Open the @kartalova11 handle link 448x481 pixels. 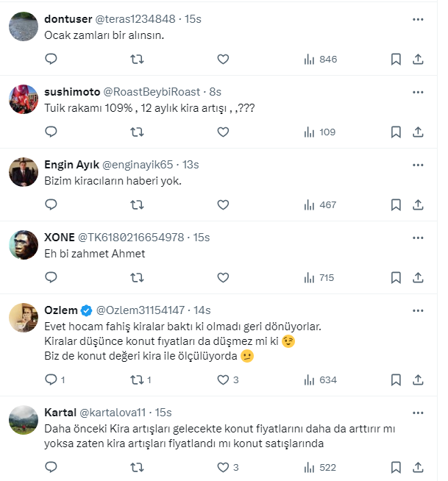(112, 413)
